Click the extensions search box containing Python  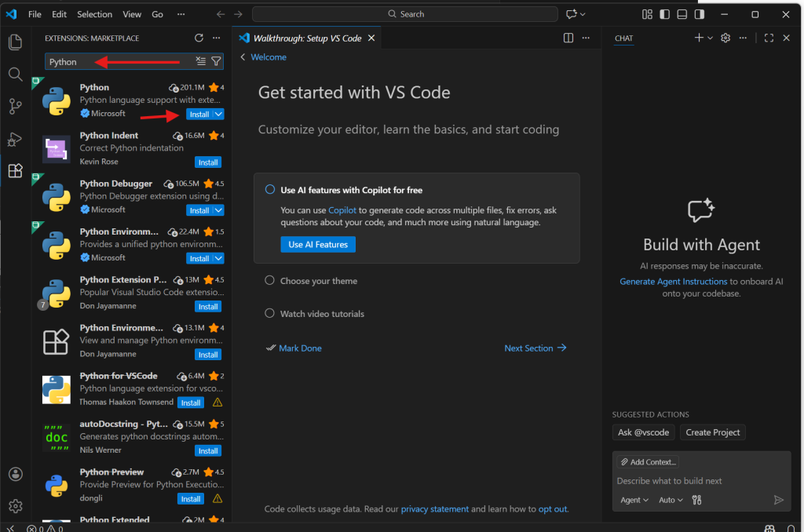point(118,62)
